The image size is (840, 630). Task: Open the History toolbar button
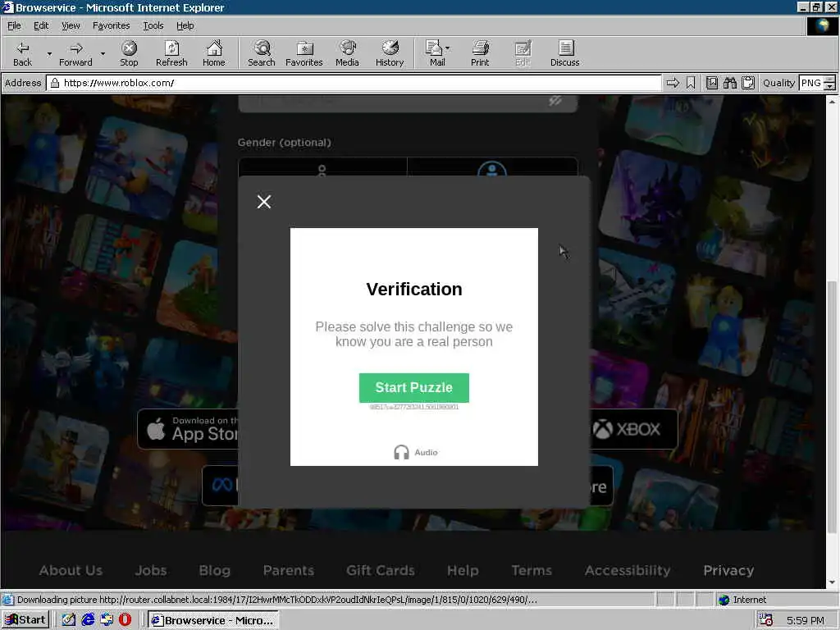click(390, 53)
